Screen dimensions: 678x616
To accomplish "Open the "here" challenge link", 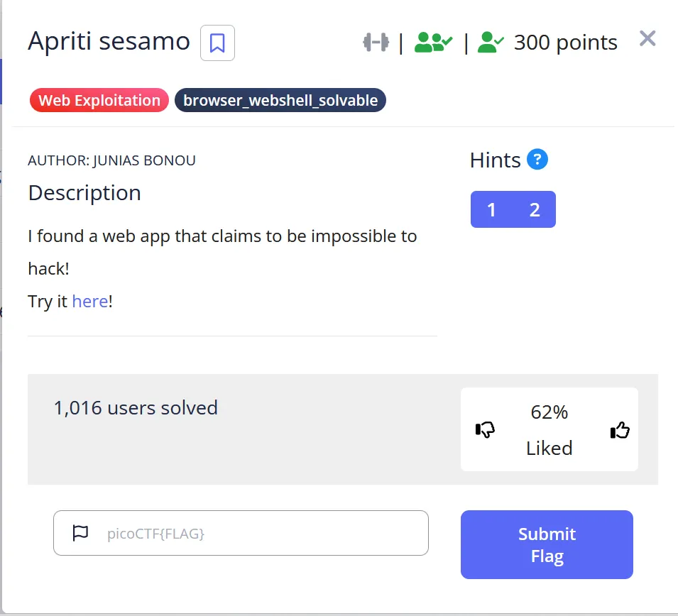I will 90,301.
